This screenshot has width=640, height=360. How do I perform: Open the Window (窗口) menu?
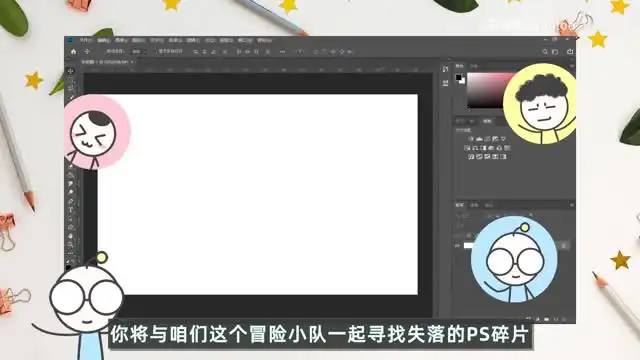pyautogui.click(x=245, y=40)
